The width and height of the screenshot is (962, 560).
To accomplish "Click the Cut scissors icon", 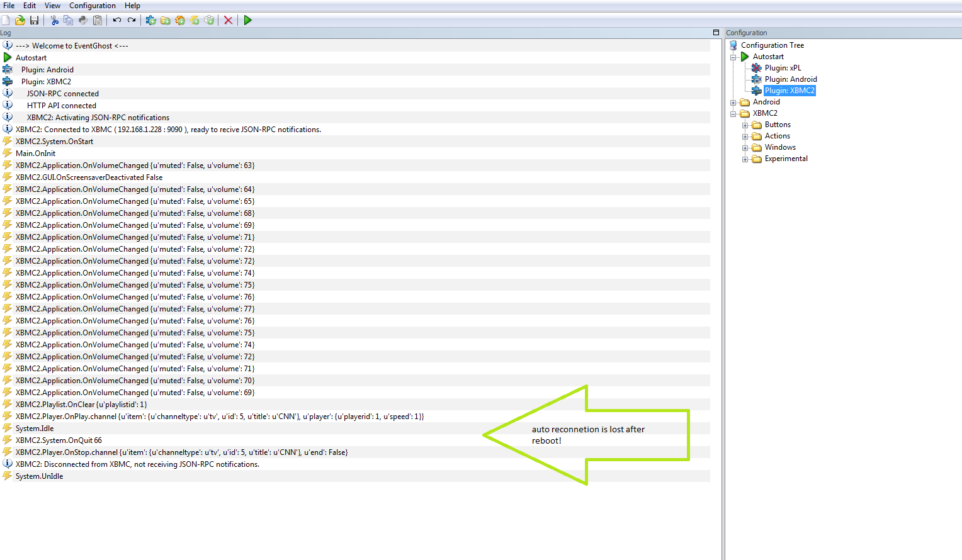I will point(55,20).
